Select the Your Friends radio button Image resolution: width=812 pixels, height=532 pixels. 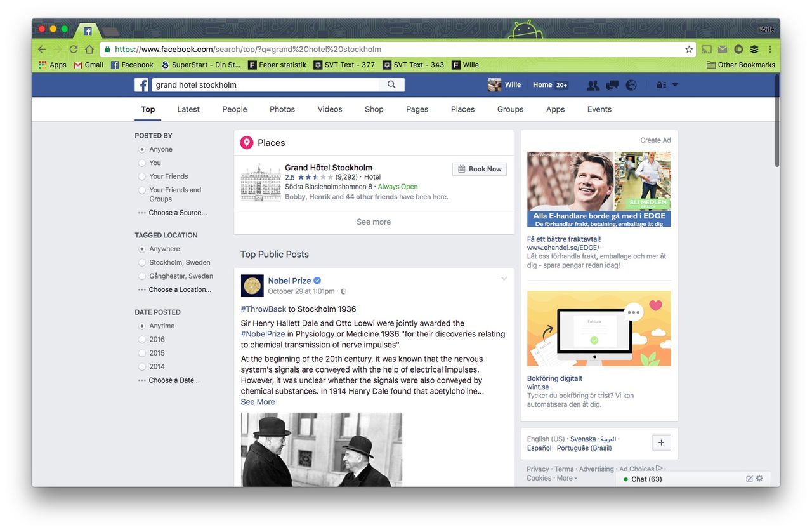click(142, 176)
